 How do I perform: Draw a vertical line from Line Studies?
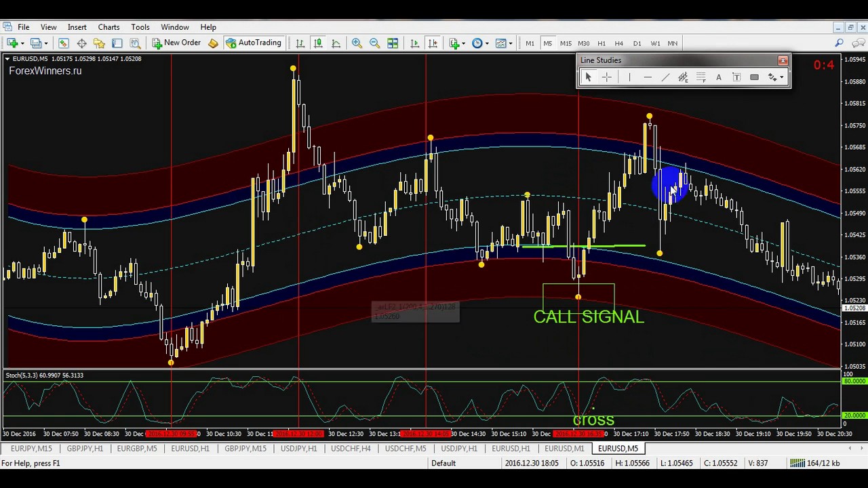629,77
